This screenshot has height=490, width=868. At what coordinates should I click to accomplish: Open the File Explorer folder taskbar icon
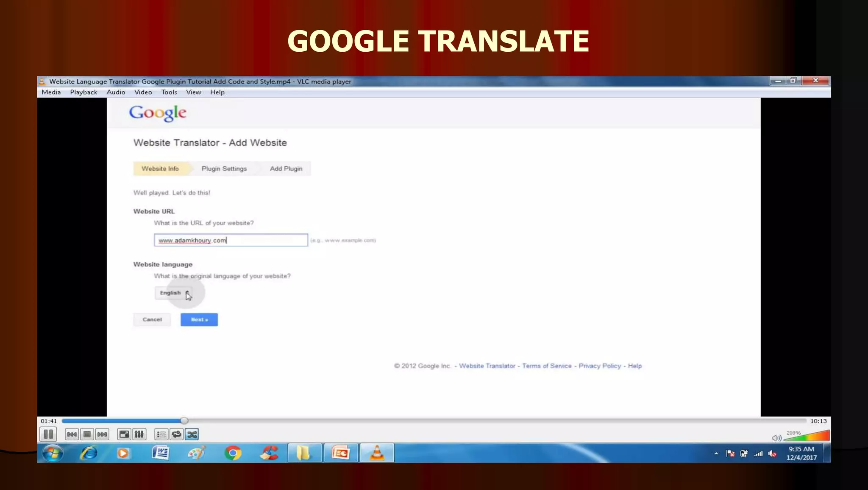pos(305,453)
